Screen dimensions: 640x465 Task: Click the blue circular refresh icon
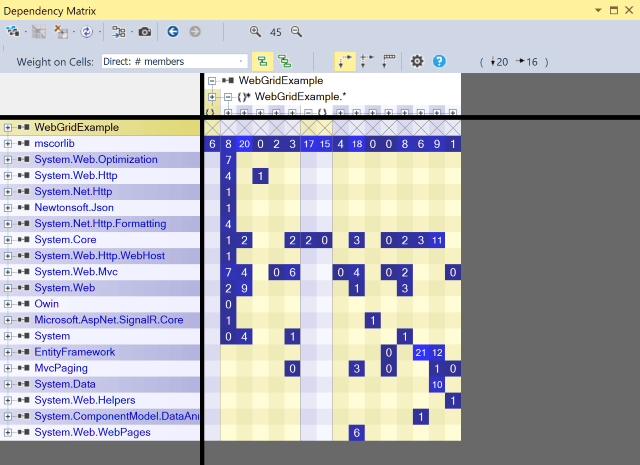(87, 31)
